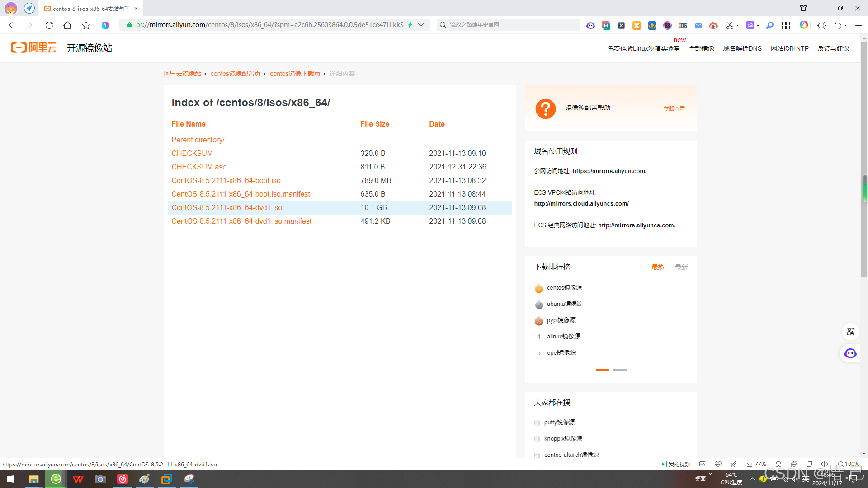Open the download manager showing 77%
This screenshot has height=488, width=868.
click(756, 464)
